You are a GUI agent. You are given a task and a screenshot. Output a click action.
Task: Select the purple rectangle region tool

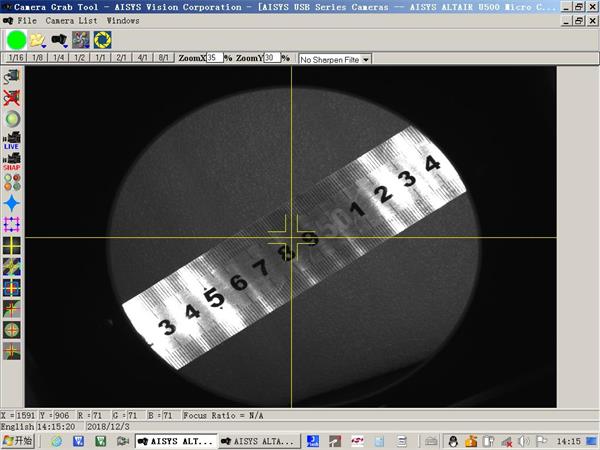pos(12,222)
